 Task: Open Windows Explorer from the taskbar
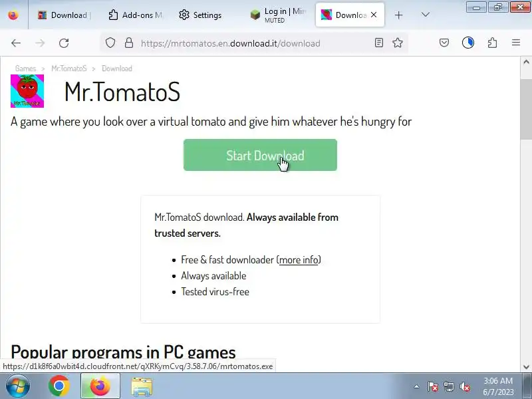[x=142, y=386]
